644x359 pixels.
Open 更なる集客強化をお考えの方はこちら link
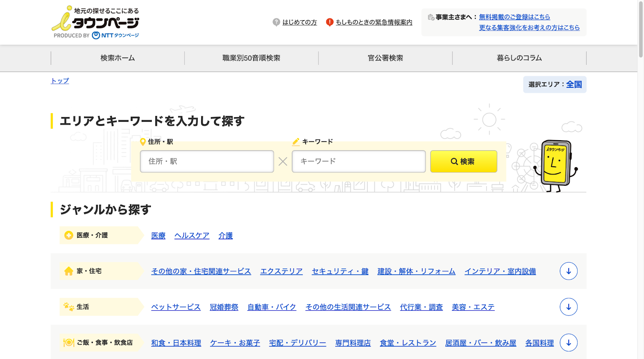(529, 28)
